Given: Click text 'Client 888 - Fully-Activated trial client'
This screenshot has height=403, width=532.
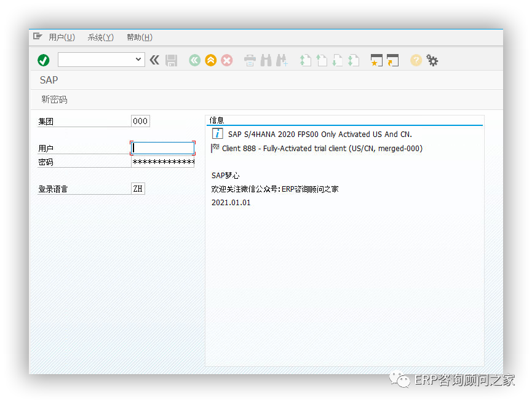Looking at the screenshot, I should [284, 149].
